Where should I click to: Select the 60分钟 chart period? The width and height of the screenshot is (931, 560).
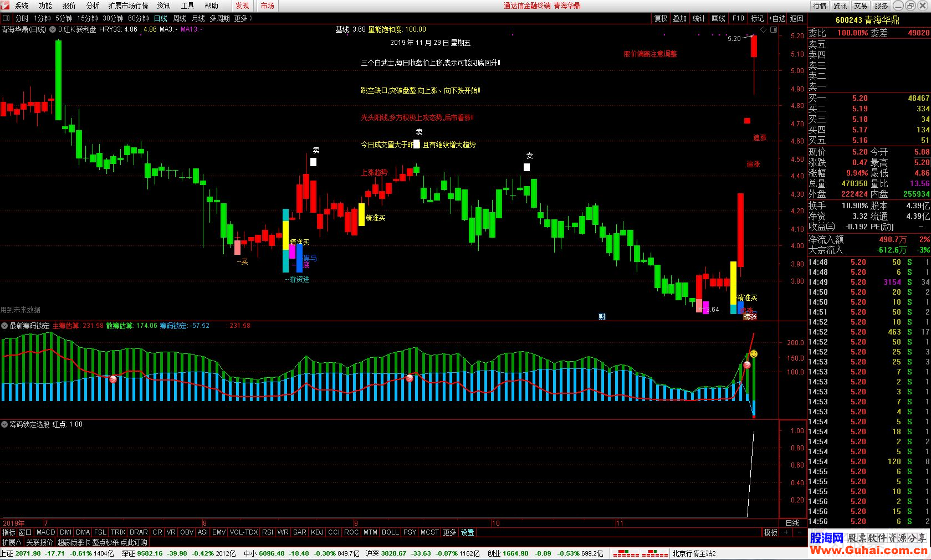tap(139, 18)
